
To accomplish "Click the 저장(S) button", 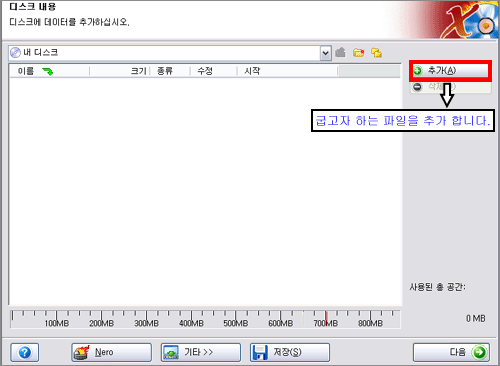I will point(290,352).
